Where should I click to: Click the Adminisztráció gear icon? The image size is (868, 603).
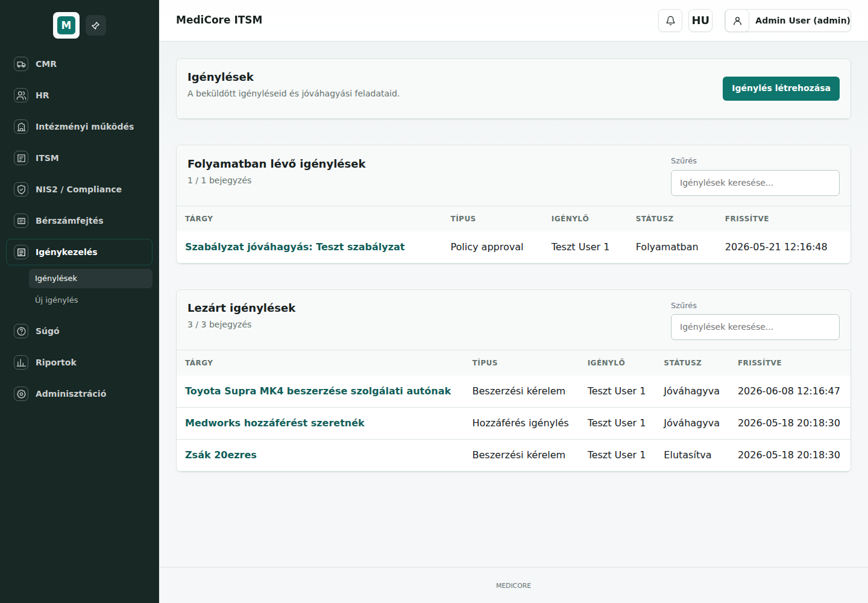(x=21, y=394)
